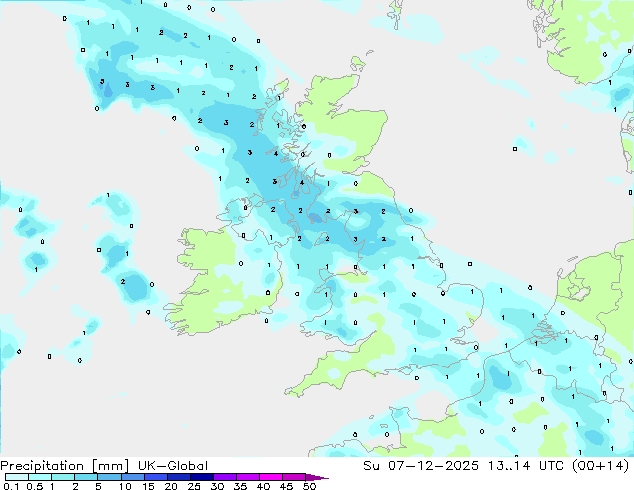Click the '50' legend scale label
634x490 pixels.
point(309,486)
